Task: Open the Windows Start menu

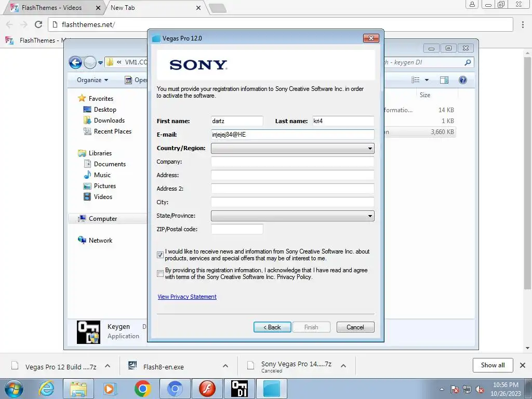Action: (x=14, y=389)
